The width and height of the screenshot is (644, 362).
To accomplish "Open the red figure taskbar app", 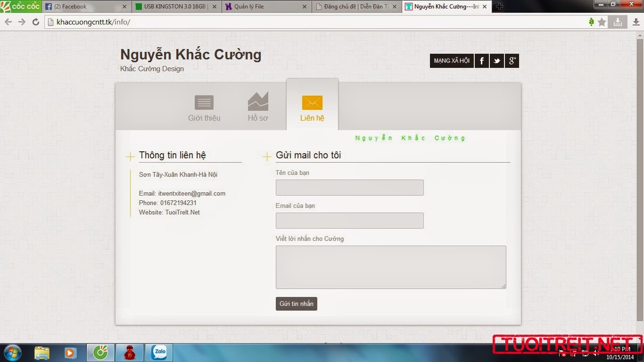I will click(129, 353).
